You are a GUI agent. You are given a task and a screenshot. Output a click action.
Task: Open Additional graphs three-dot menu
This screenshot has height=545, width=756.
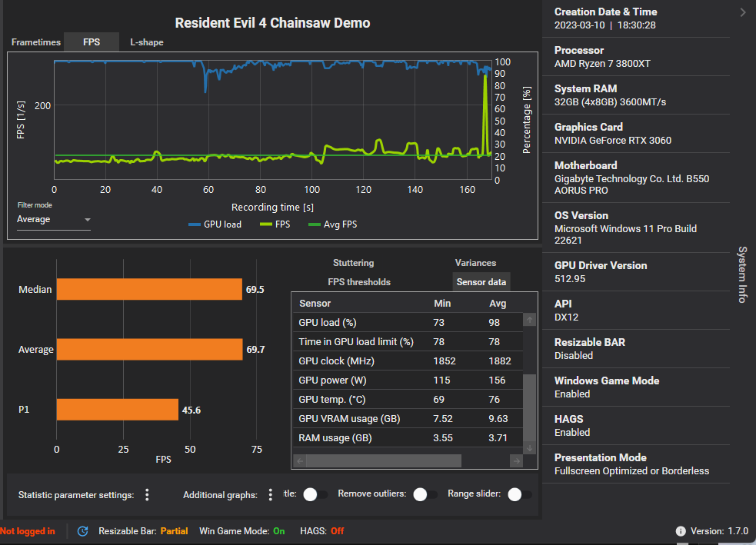click(271, 495)
